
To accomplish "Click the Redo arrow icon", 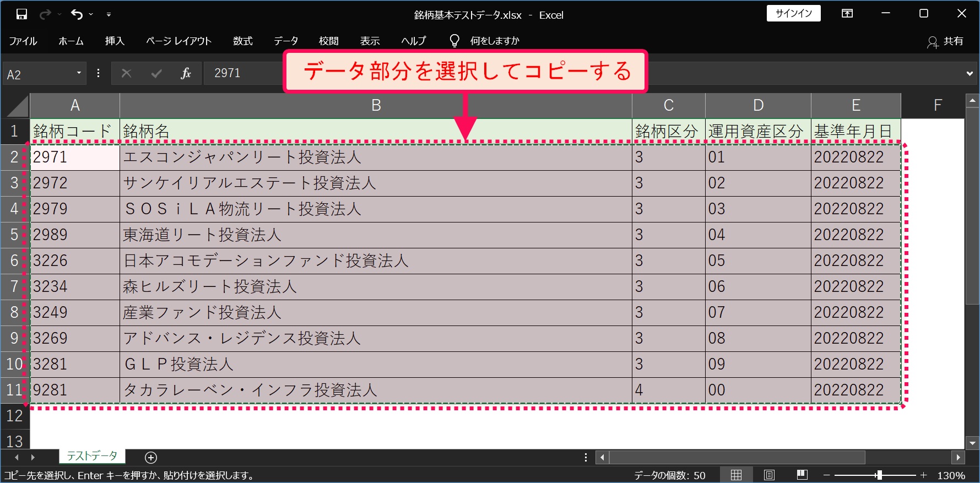I will pyautogui.click(x=45, y=14).
